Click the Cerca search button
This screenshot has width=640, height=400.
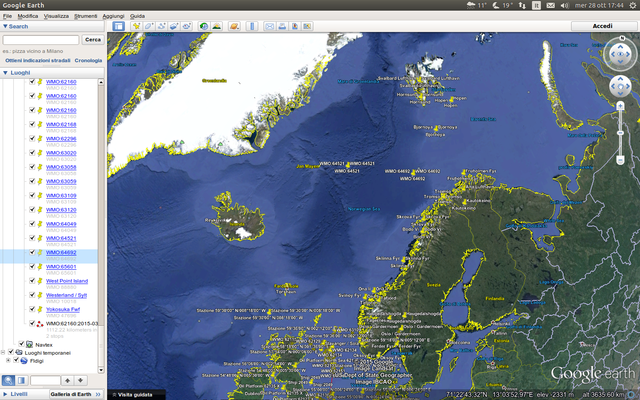tap(93, 40)
